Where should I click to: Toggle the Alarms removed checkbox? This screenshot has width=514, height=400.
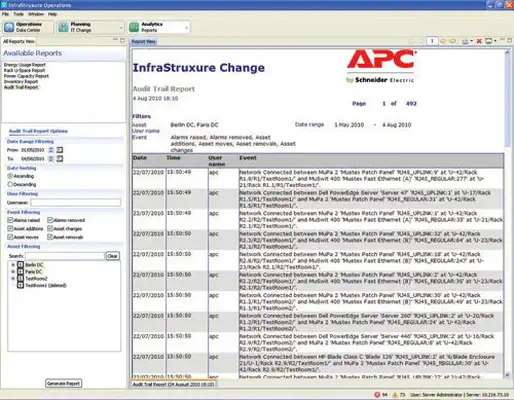50,220
